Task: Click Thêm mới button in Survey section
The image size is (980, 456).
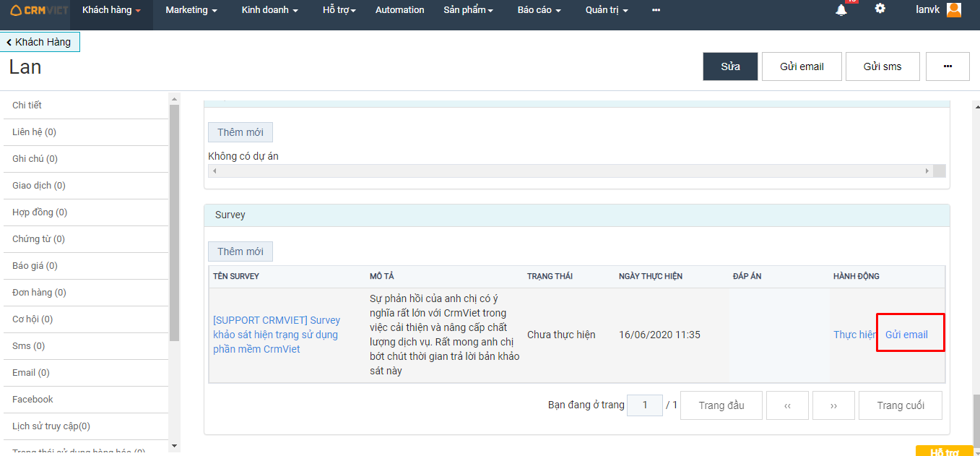Action: (x=240, y=251)
